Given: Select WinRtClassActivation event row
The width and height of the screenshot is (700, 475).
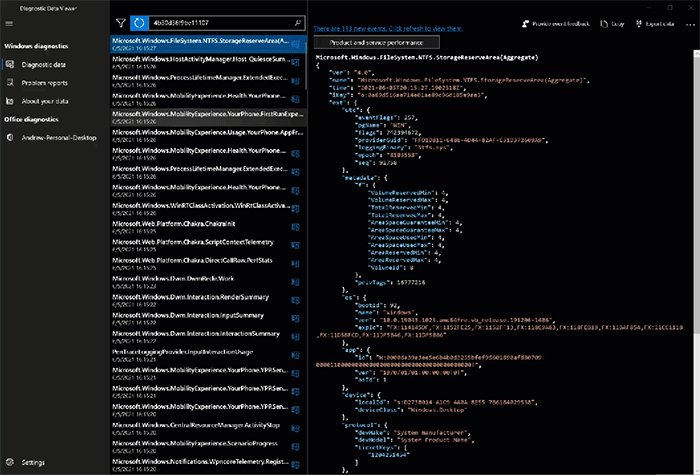Looking at the screenshot, I should pos(208,208).
